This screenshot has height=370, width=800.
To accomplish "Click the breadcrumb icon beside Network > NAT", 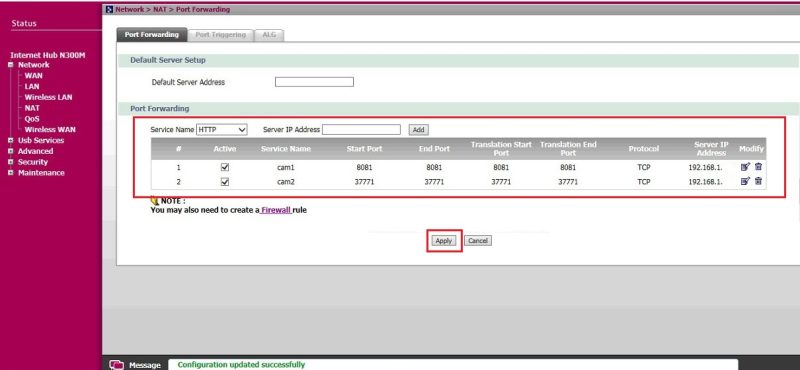I will [109, 10].
